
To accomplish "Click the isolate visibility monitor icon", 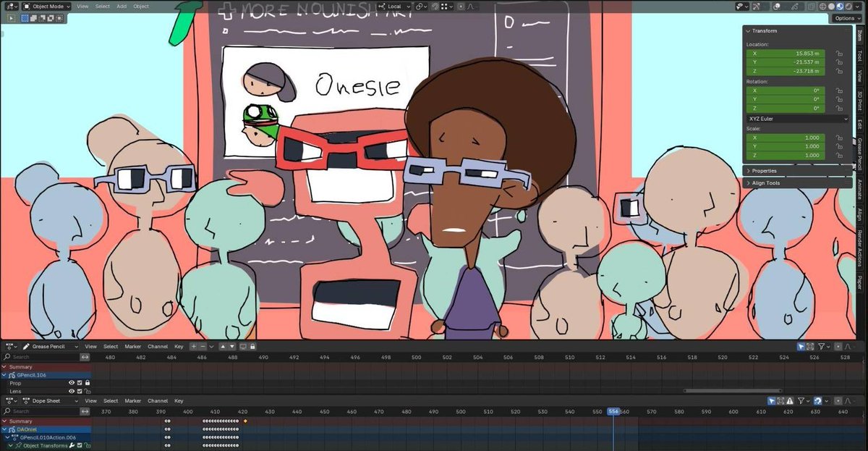I will [x=244, y=347].
